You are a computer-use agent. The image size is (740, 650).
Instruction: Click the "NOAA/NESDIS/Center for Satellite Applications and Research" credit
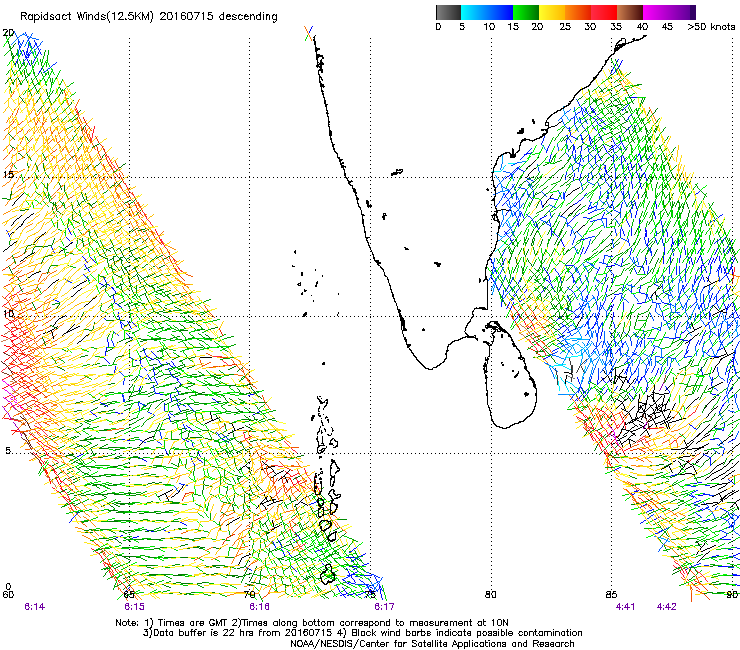pyautogui.click(x=432, y=644)
